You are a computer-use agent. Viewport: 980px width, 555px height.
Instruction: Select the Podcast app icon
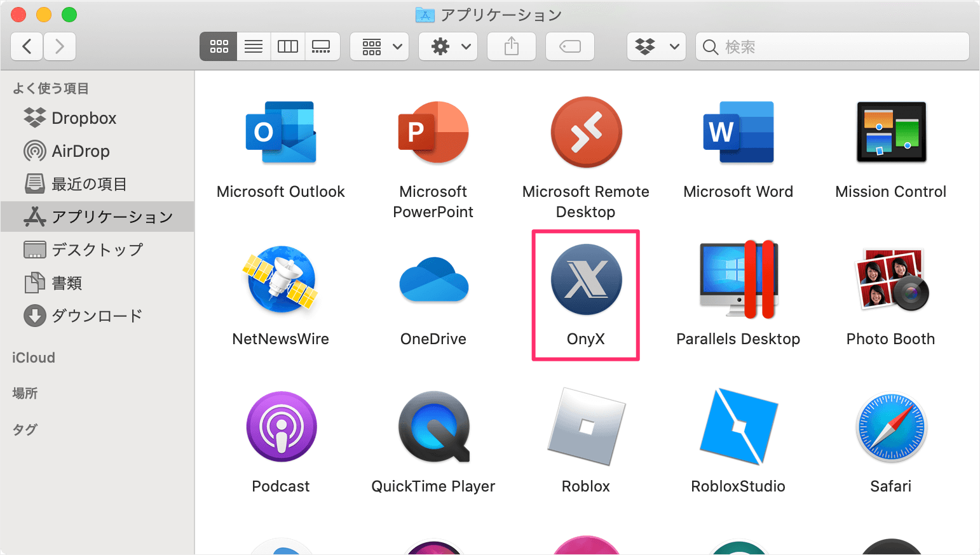point(281,427)
